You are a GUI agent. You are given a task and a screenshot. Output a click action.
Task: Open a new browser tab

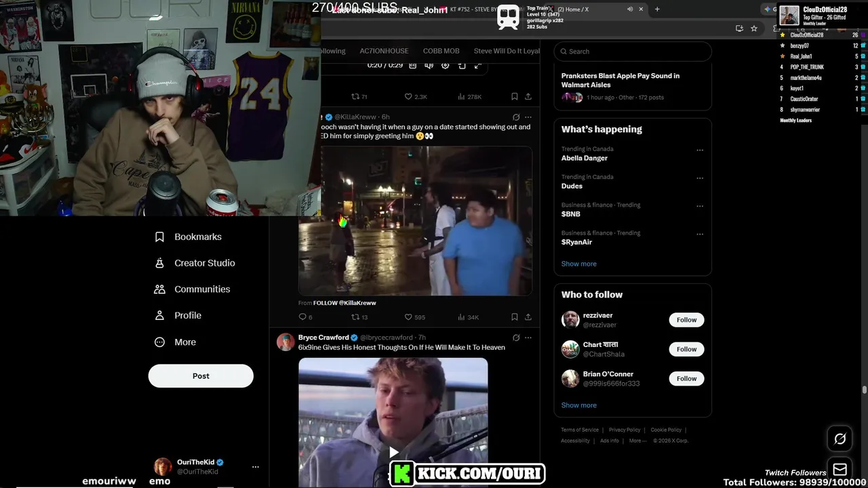657,9
